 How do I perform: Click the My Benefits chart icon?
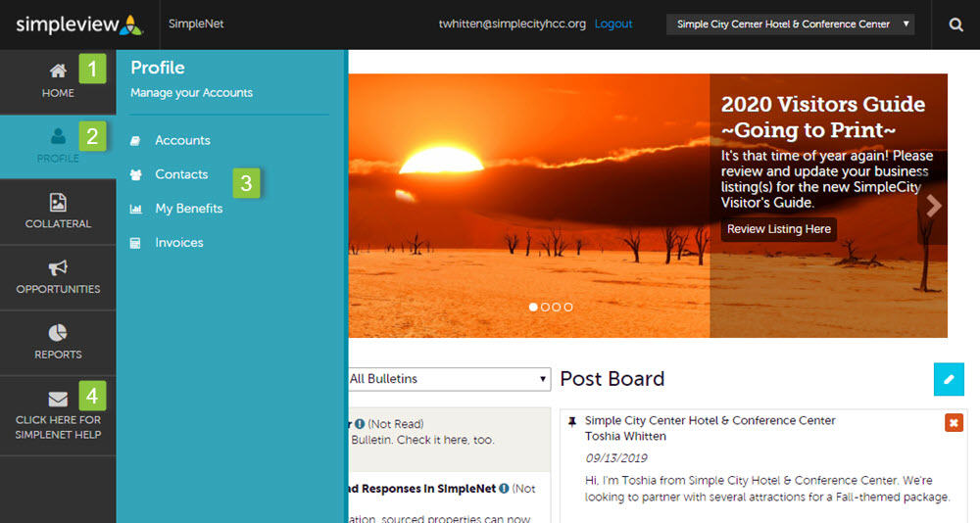point(135,210)
